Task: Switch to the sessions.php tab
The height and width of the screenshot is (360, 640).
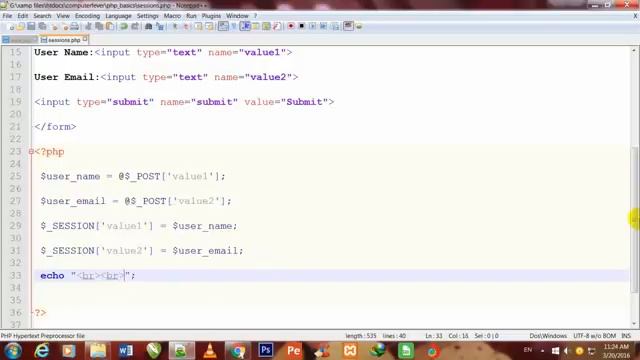Action: (x=64, y=40)
